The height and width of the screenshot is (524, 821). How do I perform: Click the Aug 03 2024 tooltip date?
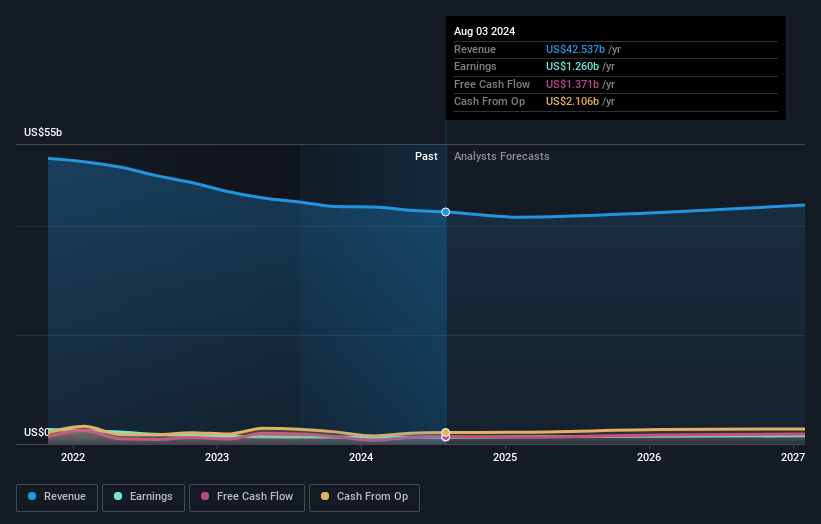(484, 31)
